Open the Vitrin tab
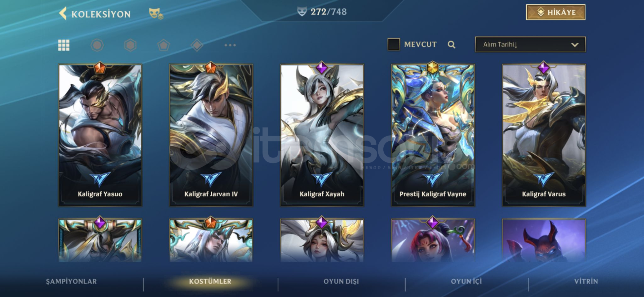The height and width of the screenshot is (297, 644). [586, 281]
